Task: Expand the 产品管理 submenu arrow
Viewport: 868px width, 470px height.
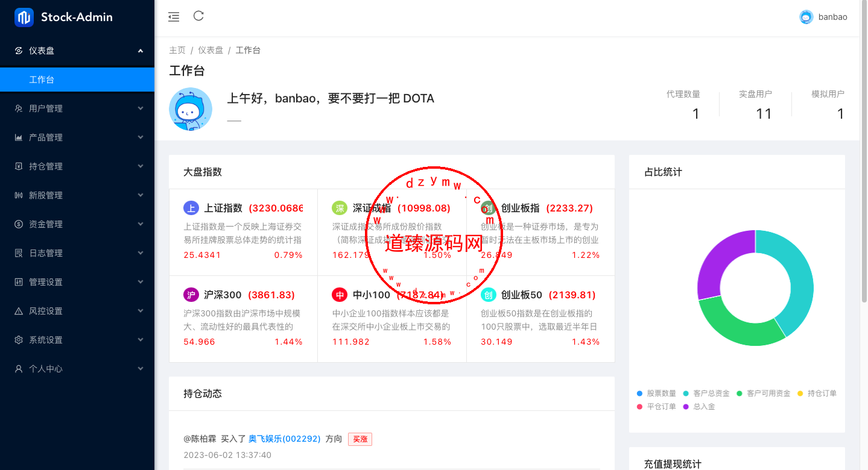Action: click(141, 137)
